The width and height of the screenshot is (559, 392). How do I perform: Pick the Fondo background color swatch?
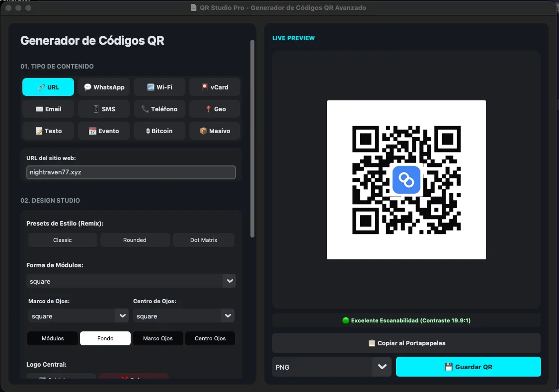point(105,338)
